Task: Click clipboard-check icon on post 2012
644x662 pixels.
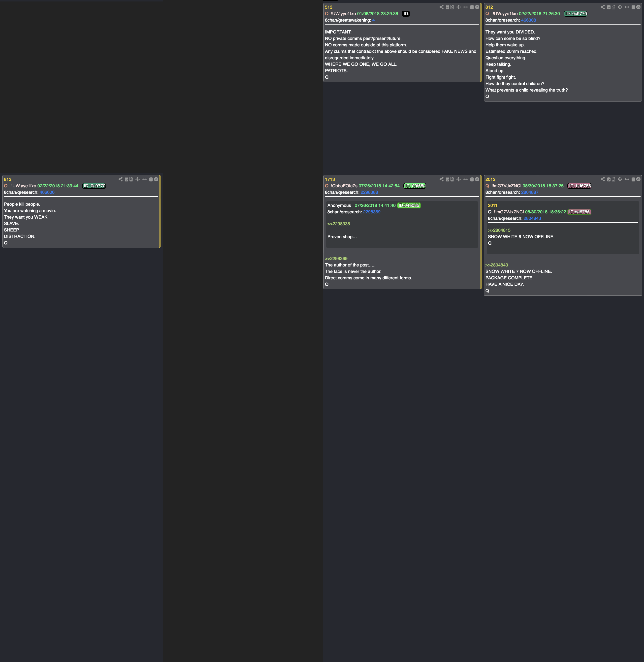Action: tap(609, 179)
